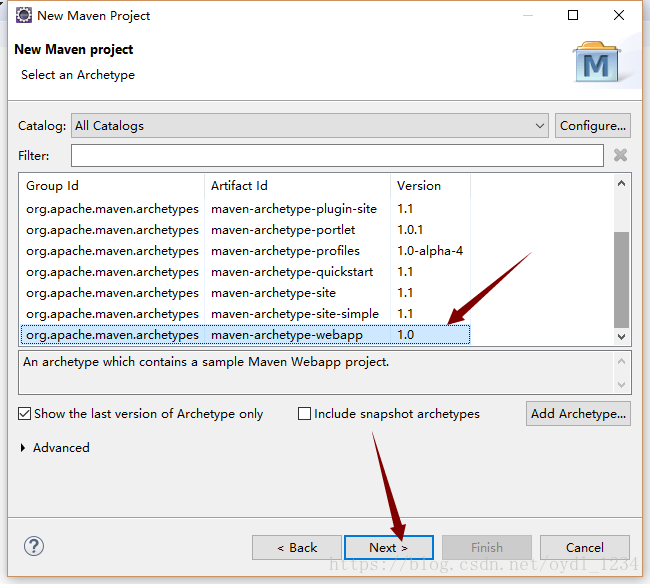Select the maven-archetype-portlet row
Screen dimensions: 650x584
coord(245,230)
